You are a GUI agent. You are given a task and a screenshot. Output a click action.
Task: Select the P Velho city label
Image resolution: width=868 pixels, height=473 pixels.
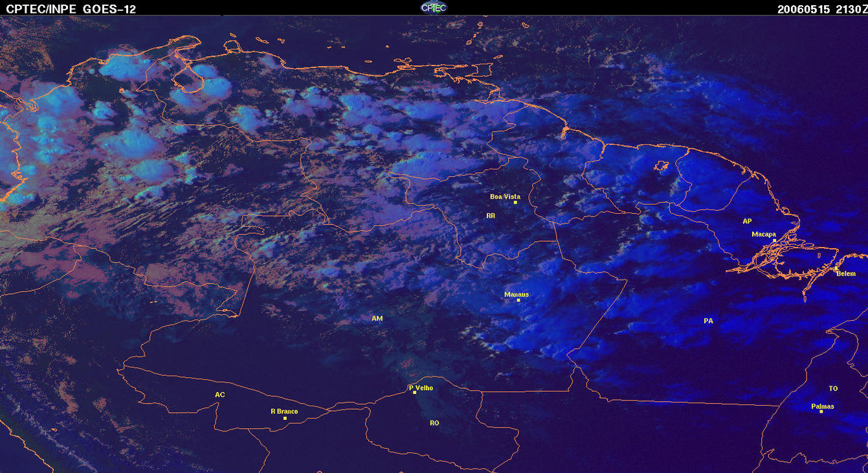(x=421, y=388)
